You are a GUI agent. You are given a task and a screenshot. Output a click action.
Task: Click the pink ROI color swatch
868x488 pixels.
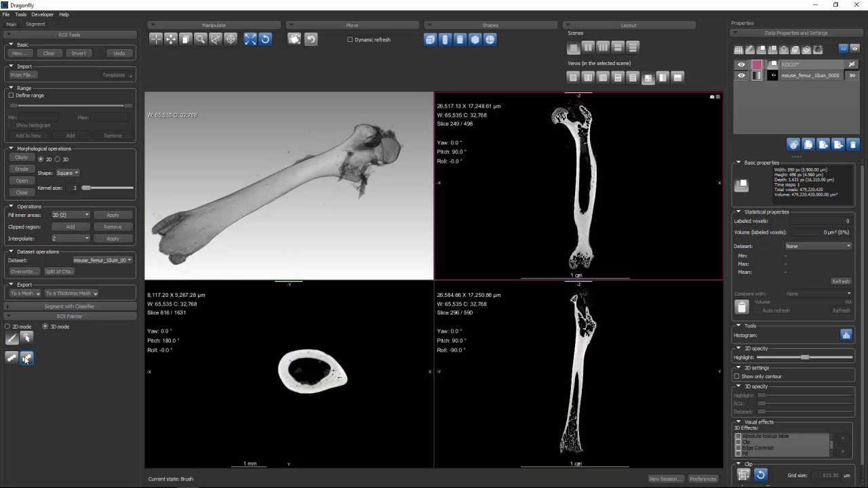(x=757, y=65)
